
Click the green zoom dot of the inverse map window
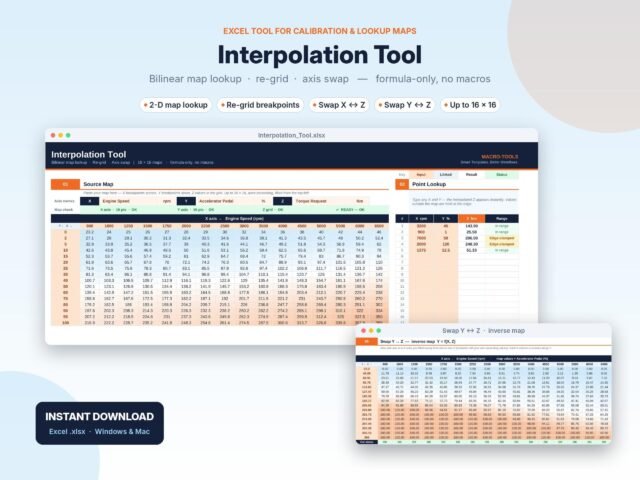pos(379,331)
